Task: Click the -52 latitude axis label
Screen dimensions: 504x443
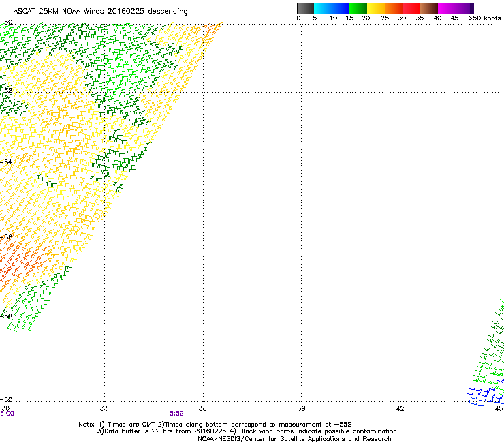Action: pyautogui.click(x=7, y=91)
